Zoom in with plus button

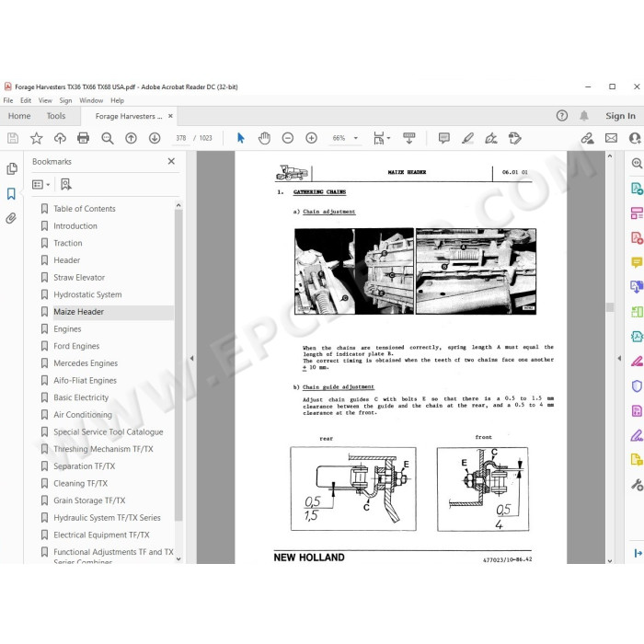pos(311,138)
